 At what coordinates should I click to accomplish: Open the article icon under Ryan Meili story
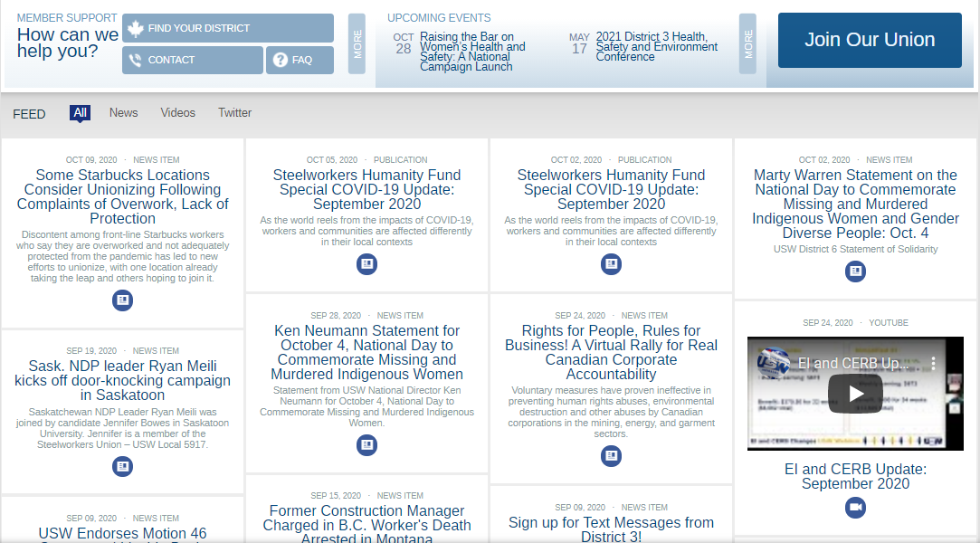pyautogui.click(x=122, y=466)
